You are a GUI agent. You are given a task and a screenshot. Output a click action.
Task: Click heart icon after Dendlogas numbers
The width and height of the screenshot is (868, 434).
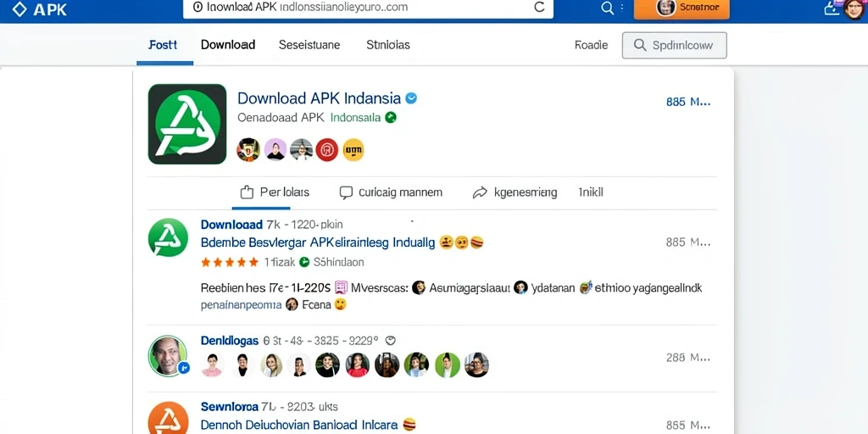pyautogui.click(x=390, y=341)
